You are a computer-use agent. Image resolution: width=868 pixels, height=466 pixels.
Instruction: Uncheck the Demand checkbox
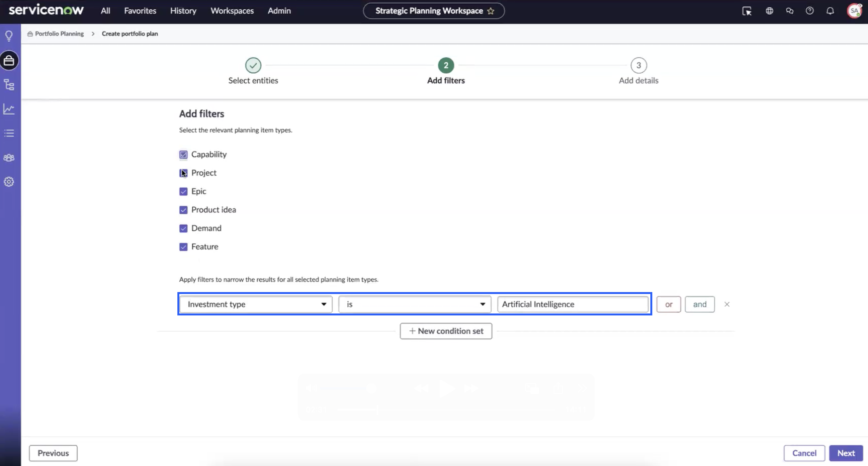pyautogui.click(x=183, y=229)
